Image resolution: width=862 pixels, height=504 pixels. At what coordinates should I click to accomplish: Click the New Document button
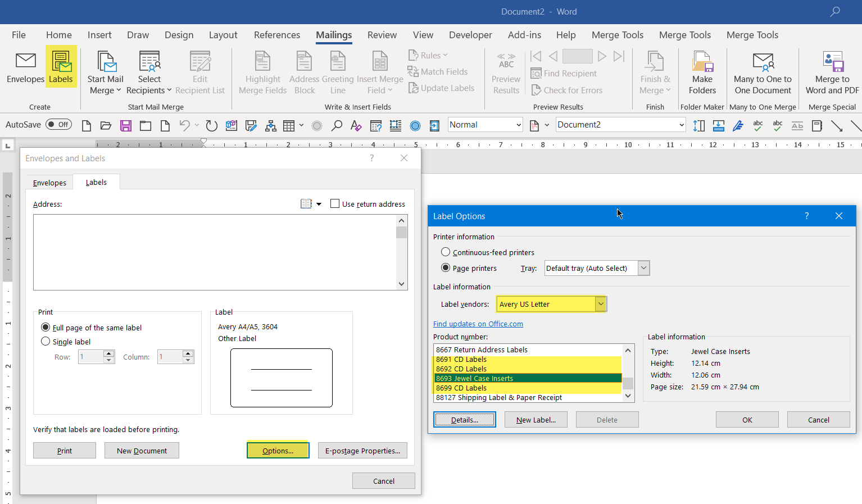click(142, 451)
